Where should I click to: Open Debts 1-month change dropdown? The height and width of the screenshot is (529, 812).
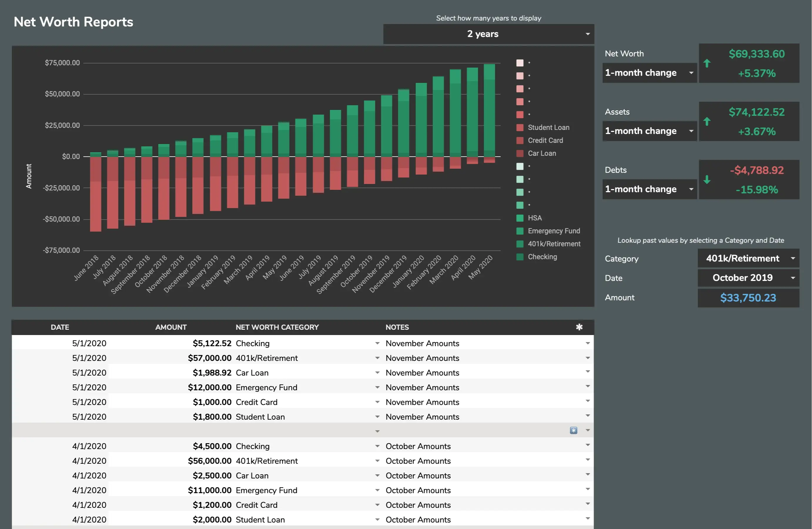tap(649, 189)
